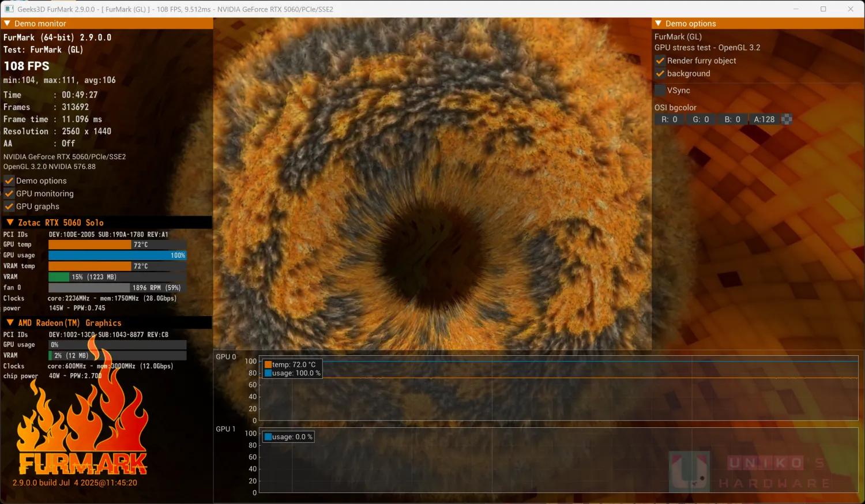865x504 pixels.
Task: Click the Frame time 11.096 ms value
Action: [82, 119]
